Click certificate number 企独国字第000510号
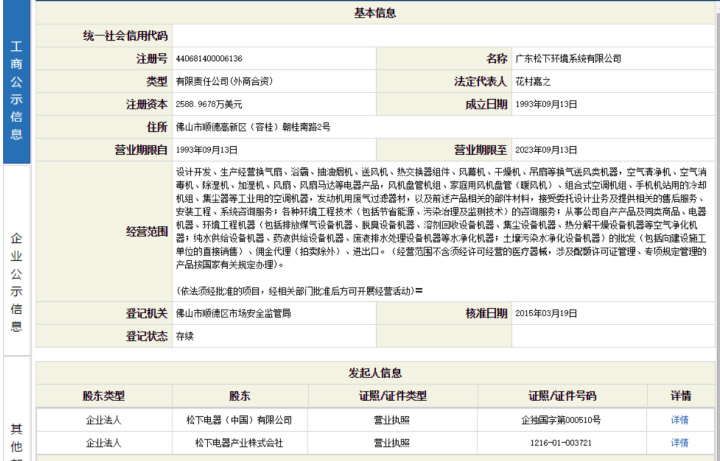The image size is (720, 461). point(561,420)
